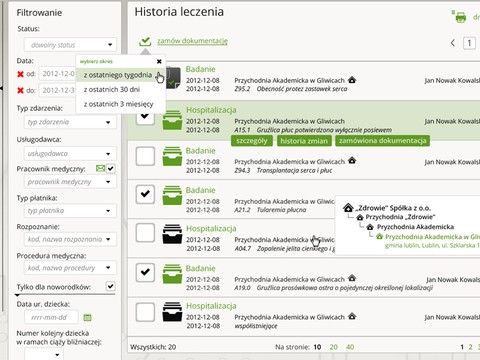Click page number box '1' at top
The height and width of the screenshot is (360, 480).
click(x=469, y=43)
